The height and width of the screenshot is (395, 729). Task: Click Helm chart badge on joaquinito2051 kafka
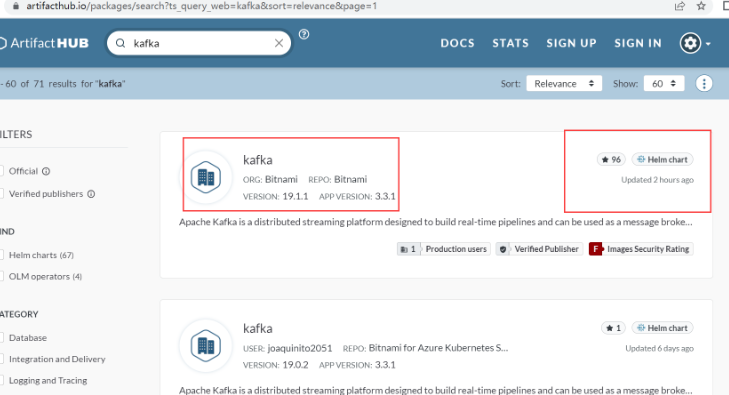[x=663, y=328]
